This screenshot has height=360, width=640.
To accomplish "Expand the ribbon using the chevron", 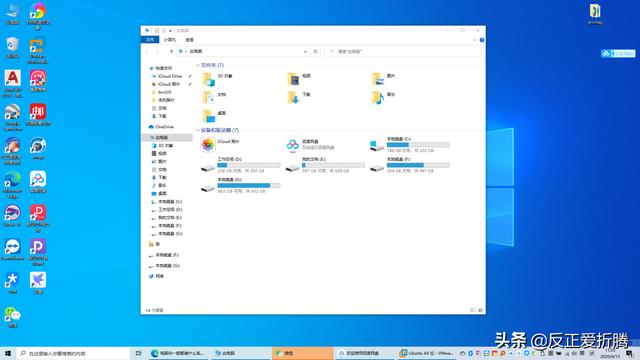I will pyautogui.click(x=474, y=40).
